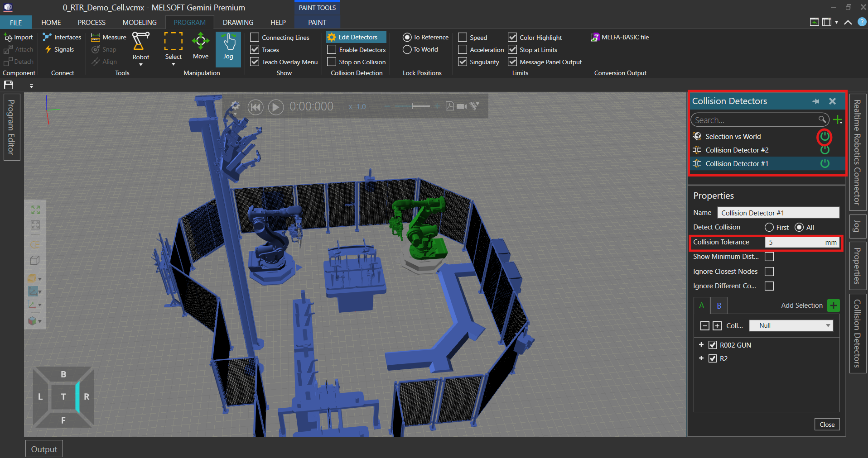
Task: Click the green Add Selection plus button
Action: coord(833,305)
